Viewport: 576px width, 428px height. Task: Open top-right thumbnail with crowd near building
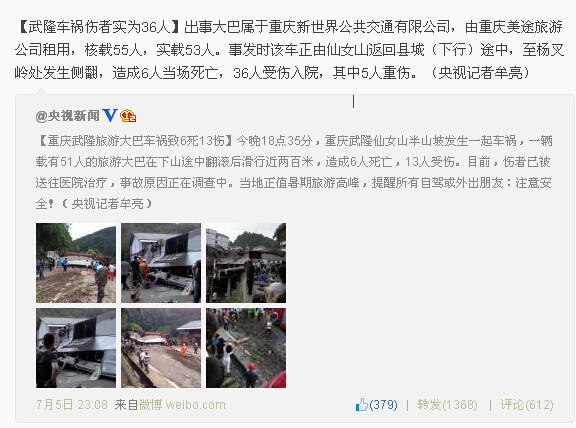click(x=246, y=263)
